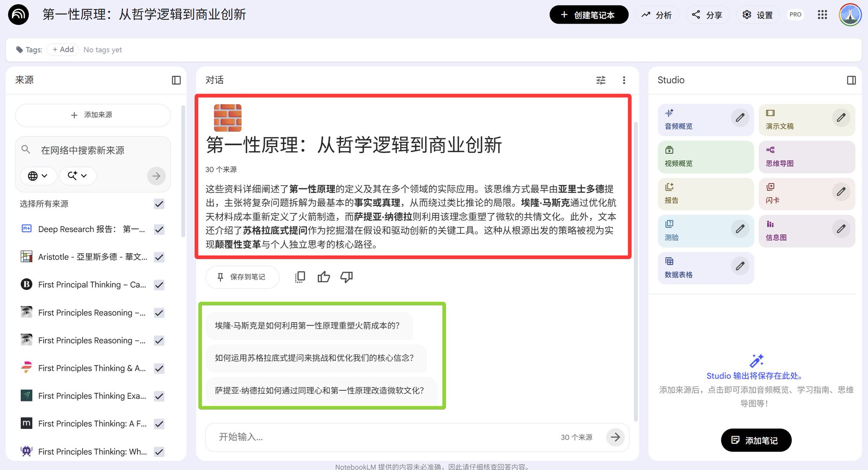Click the PRO badge
Screen dimensions: 868x470
[796, 15]
